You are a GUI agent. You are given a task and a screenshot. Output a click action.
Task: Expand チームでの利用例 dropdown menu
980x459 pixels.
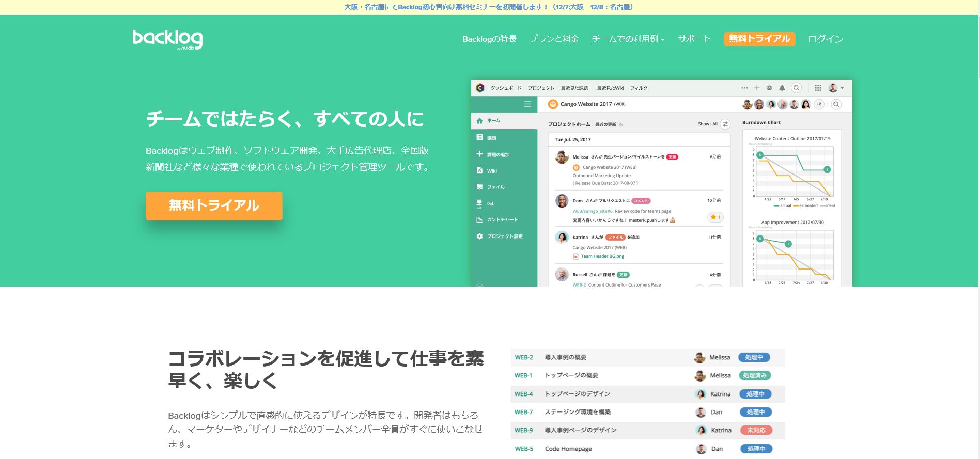tap(628, 39)
